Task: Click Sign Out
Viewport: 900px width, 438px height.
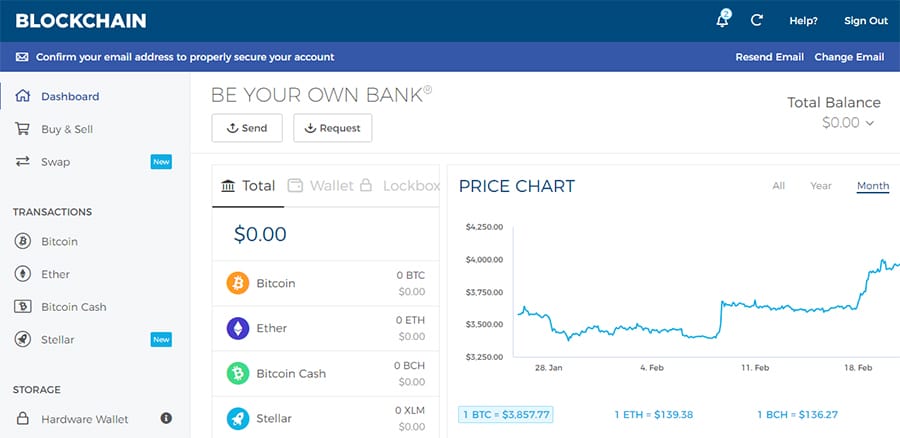Action: coord(866,21)
